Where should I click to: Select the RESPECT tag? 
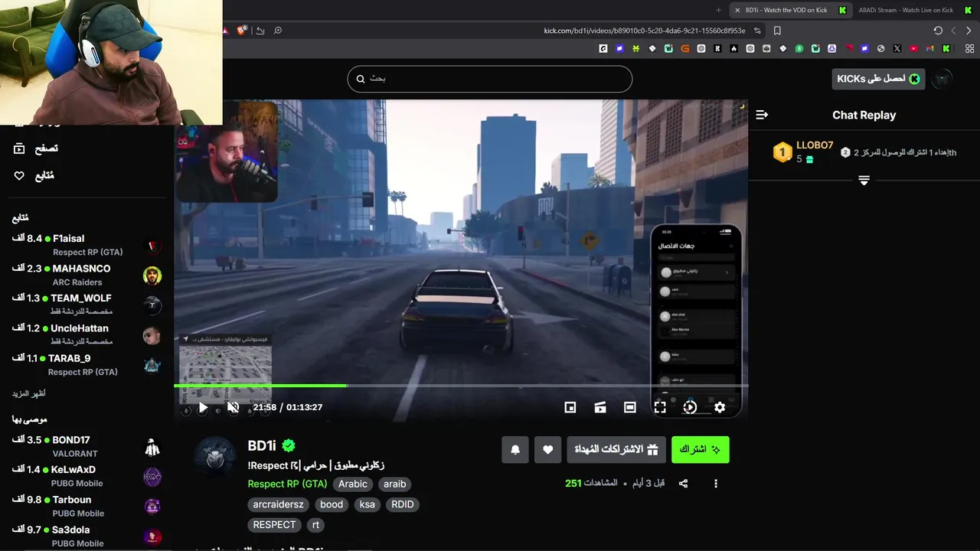(274, 525)
